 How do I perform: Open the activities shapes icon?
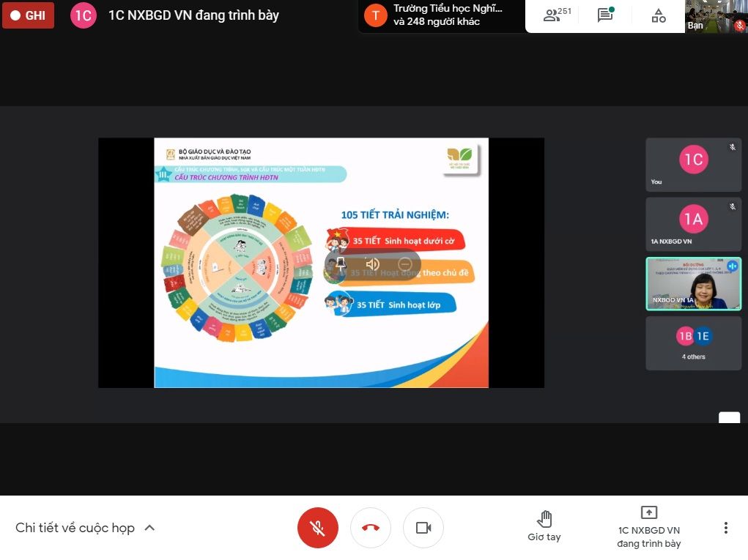coord(659,15)
